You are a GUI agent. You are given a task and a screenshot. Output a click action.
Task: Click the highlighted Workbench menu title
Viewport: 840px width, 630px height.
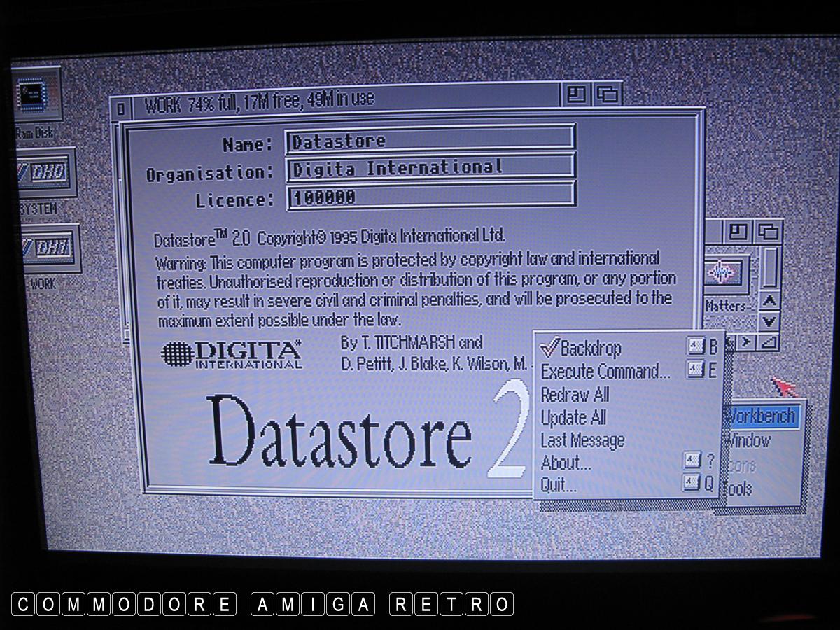762,416
